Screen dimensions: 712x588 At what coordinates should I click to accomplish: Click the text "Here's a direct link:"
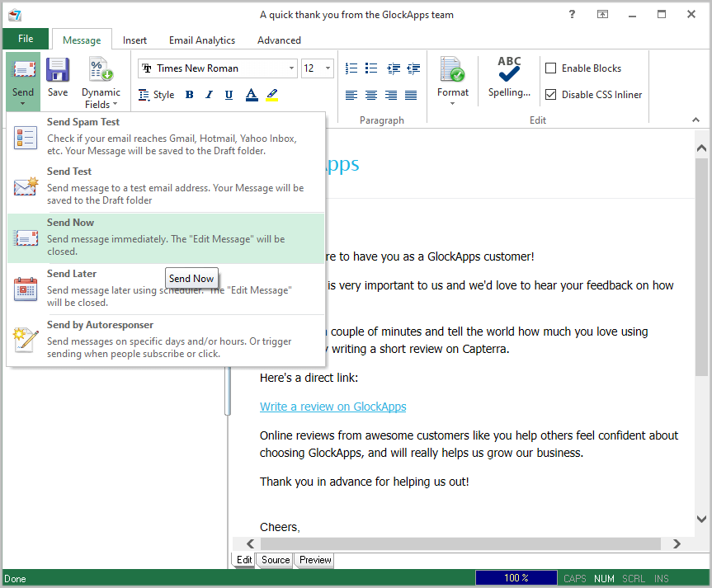[309, 378]
